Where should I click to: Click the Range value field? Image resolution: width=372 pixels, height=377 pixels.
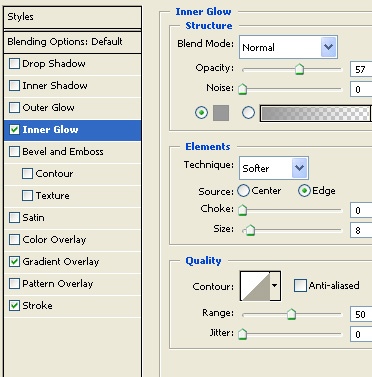(x=361, y=314)
